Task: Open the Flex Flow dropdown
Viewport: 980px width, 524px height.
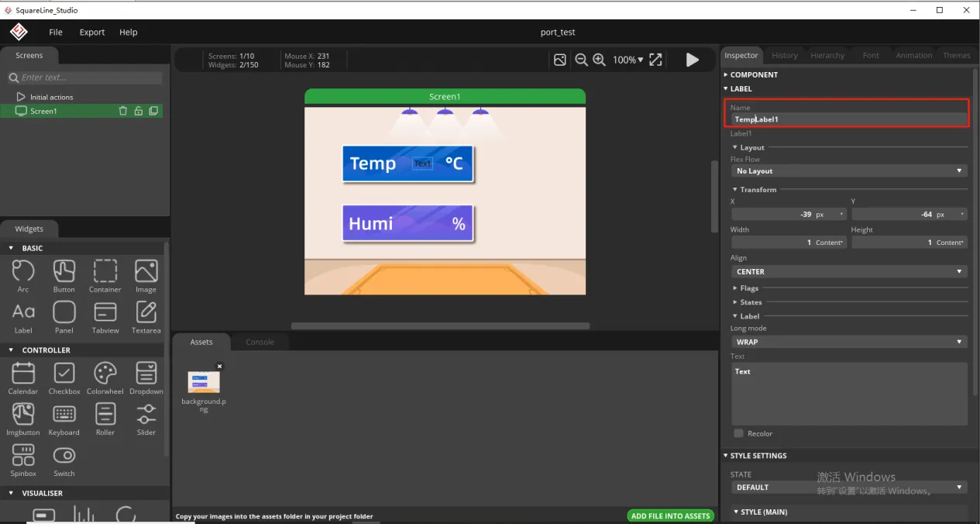Action: click(x=848, y=171)
